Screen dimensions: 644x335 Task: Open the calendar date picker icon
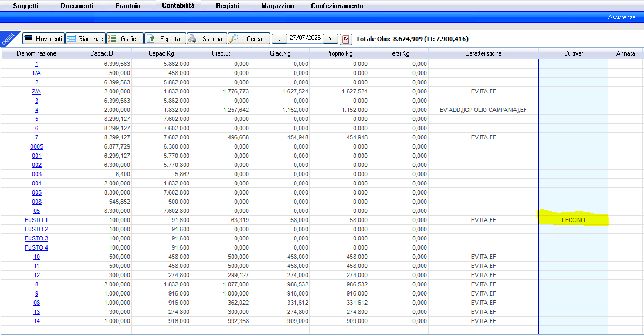point(346,39)
